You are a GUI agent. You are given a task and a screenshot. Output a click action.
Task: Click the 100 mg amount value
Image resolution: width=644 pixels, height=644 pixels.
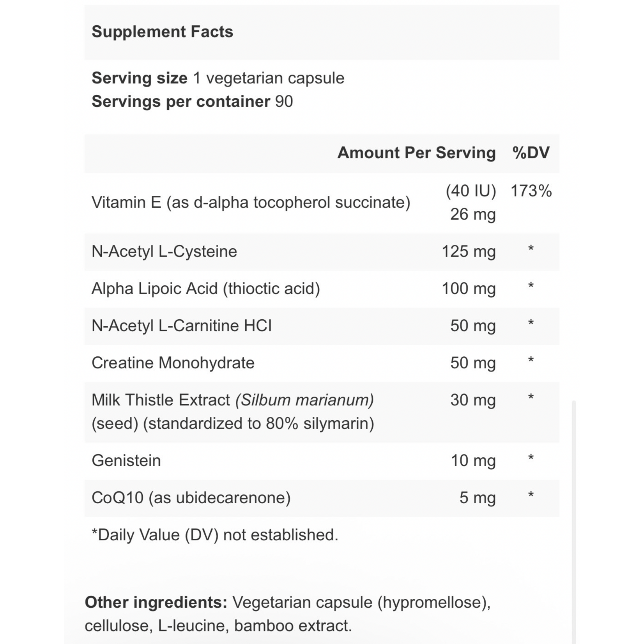(x=469, y=289)
